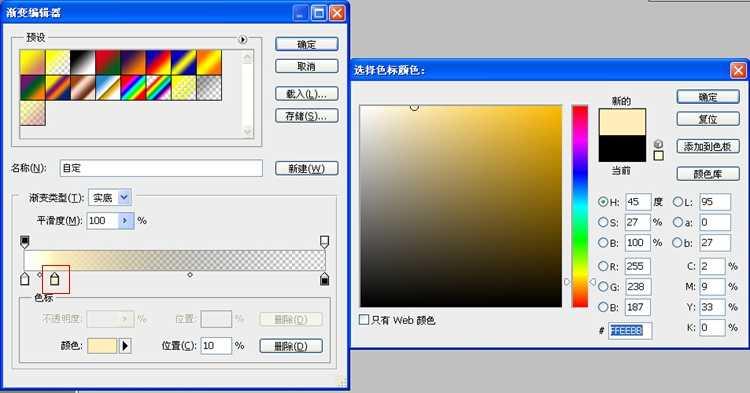Choose the black-to-white gradient preset

pyautogui.click(x=83, y=62)
